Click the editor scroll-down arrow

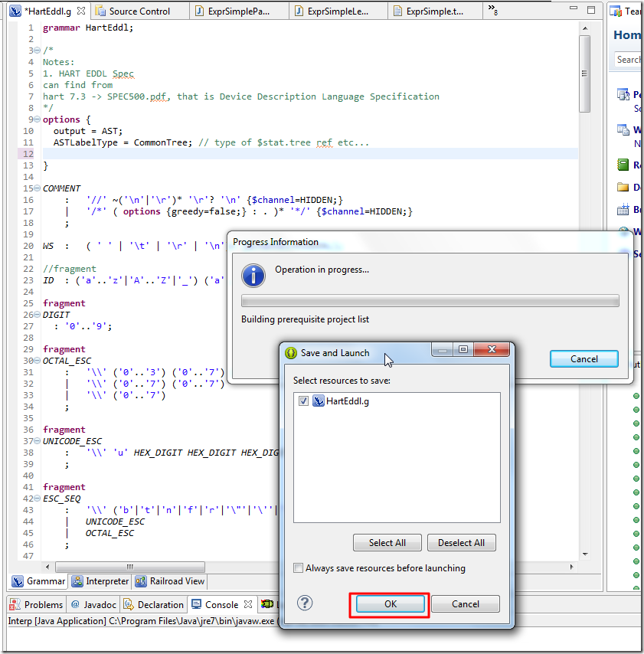tap(585, 554)
